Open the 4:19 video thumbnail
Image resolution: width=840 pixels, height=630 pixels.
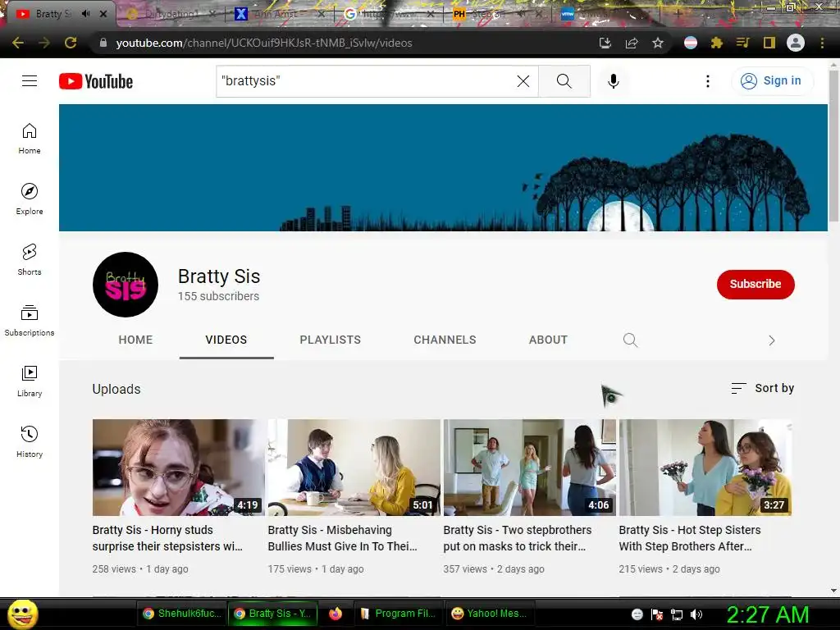point(178,467)
